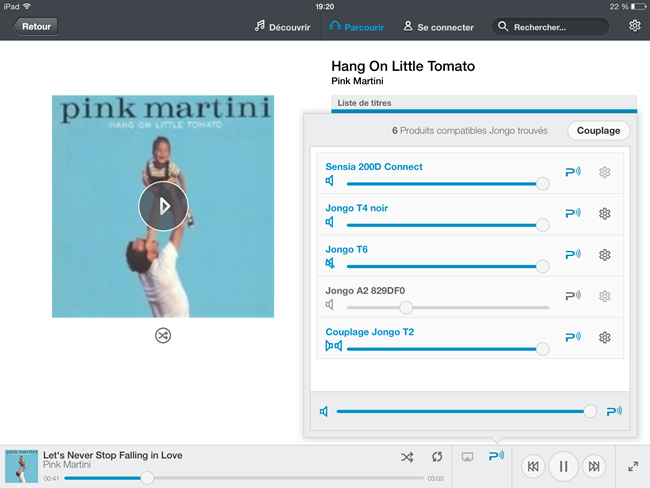Open settings gear for Sensia 200D Connect

[x=605, y=172]
